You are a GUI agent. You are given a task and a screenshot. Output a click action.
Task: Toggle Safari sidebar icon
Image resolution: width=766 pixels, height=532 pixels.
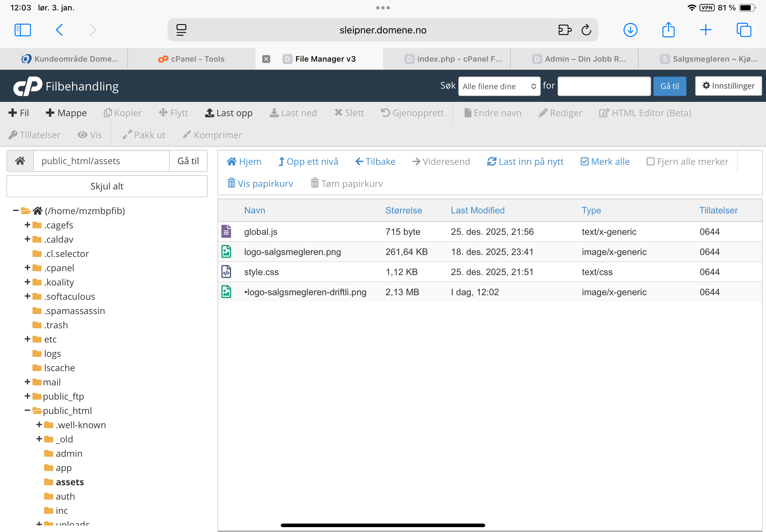[x=23, y=30]
